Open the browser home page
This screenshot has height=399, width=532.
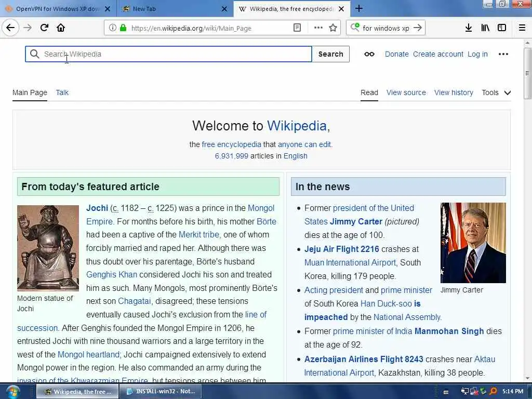(x=61, y=28)
